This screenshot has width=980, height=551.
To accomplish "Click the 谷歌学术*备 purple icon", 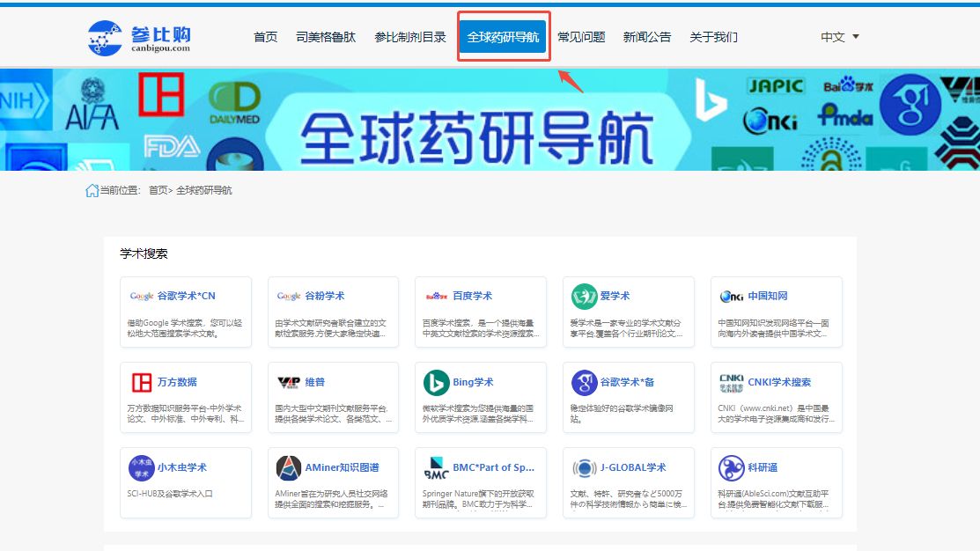I will tap(584, 382).
